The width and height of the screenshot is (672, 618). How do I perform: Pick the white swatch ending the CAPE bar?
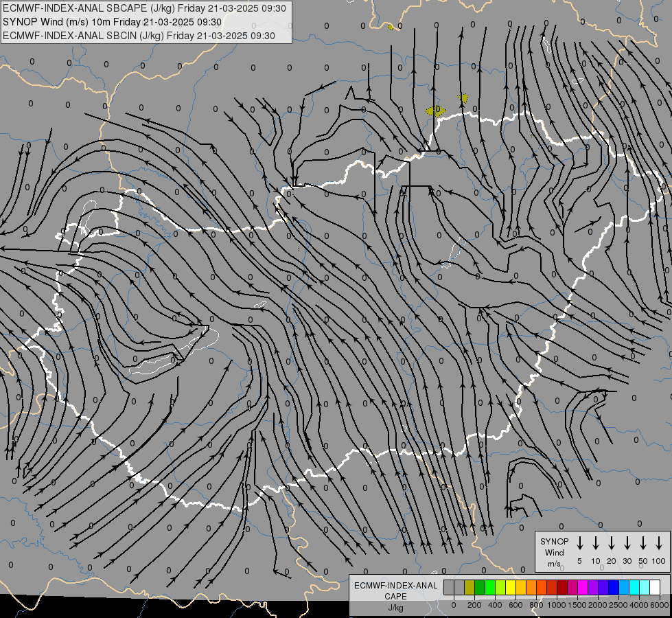[x=655, y=588]
